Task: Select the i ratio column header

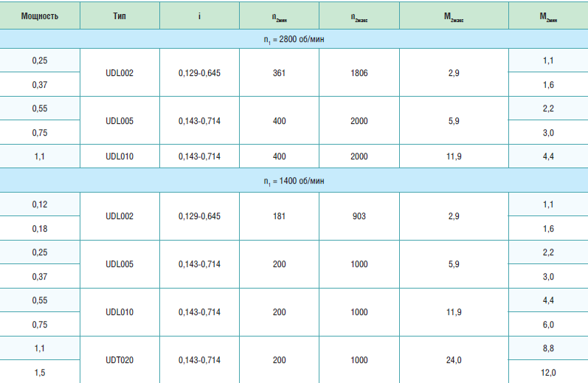Action: click(x=199, y=15)
